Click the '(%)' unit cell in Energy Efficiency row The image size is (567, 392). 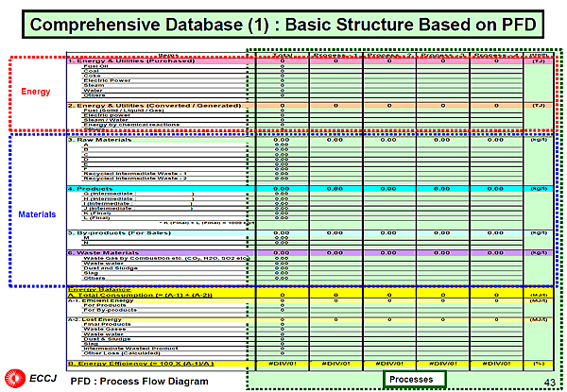click(539, 364)
